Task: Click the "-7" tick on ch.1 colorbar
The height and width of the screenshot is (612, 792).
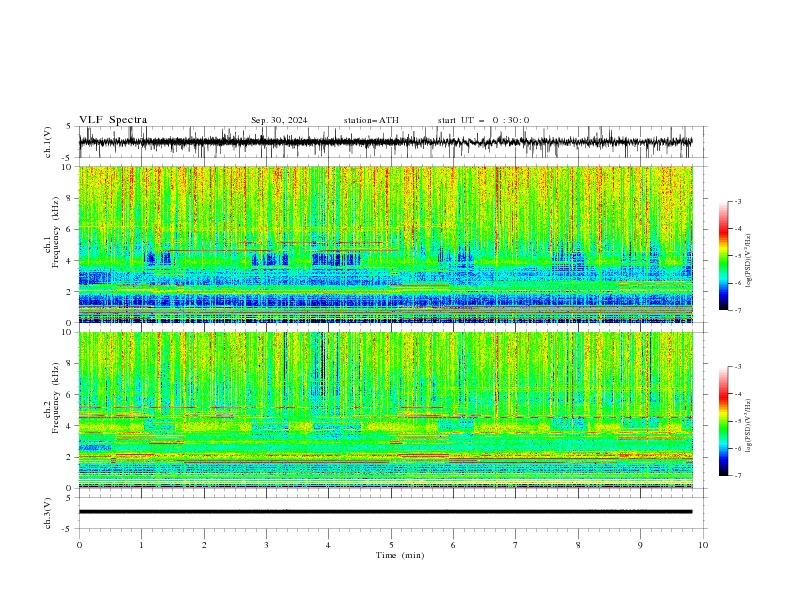Action: [x=738, y=310]
